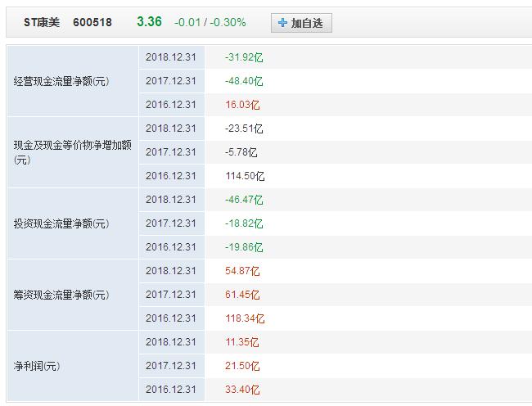Click the blue plus icon in 加自选
Image resolution: width=532 pixels, height=406 pixels.
(282, 23)
